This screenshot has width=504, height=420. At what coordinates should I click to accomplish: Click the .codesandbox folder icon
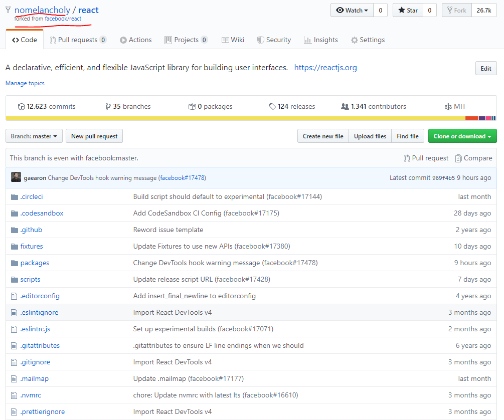click(15, 214)
